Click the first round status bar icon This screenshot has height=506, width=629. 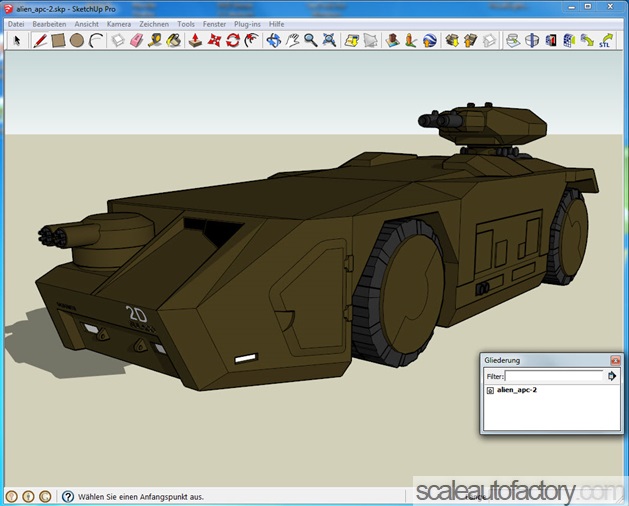[12, 497]
